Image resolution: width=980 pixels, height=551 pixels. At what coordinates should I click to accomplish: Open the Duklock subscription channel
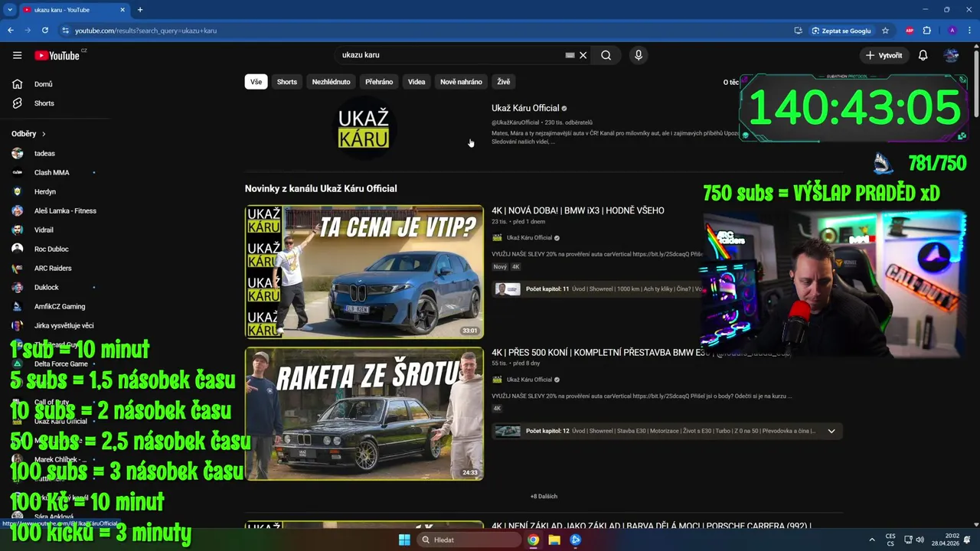click(46, 288)
